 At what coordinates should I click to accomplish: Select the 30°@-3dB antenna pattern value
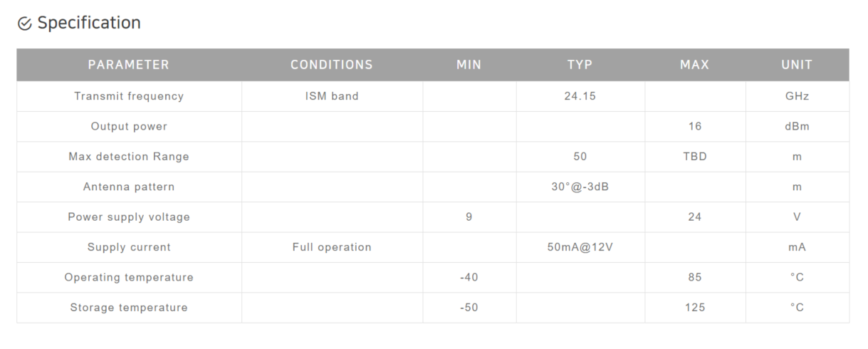(580, 187)
